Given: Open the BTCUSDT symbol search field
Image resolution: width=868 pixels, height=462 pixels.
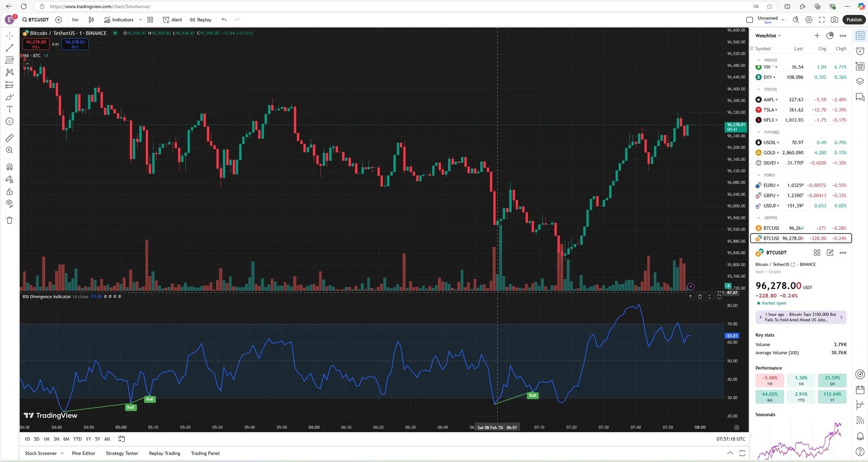Looking at the screenshot, I should pos(36,20).
